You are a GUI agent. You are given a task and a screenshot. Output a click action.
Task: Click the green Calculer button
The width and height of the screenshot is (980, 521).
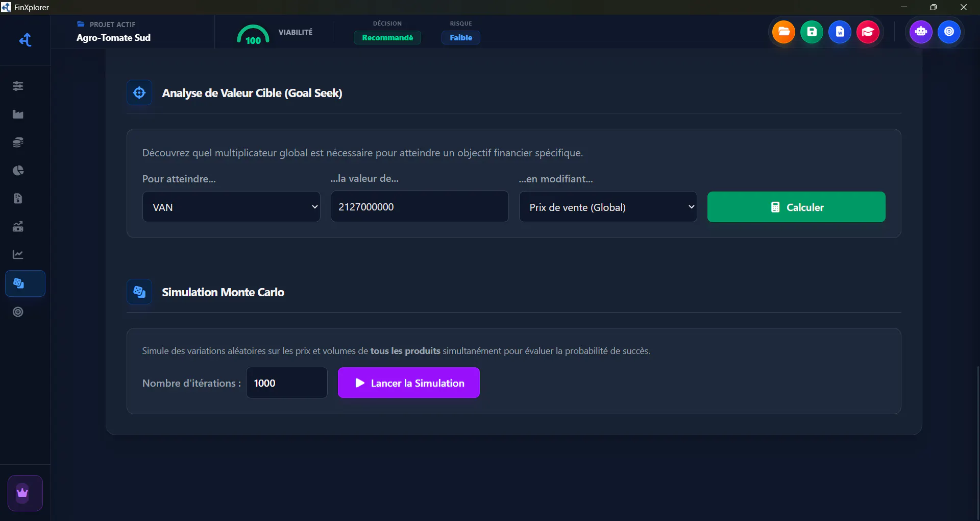pos(796,207)
